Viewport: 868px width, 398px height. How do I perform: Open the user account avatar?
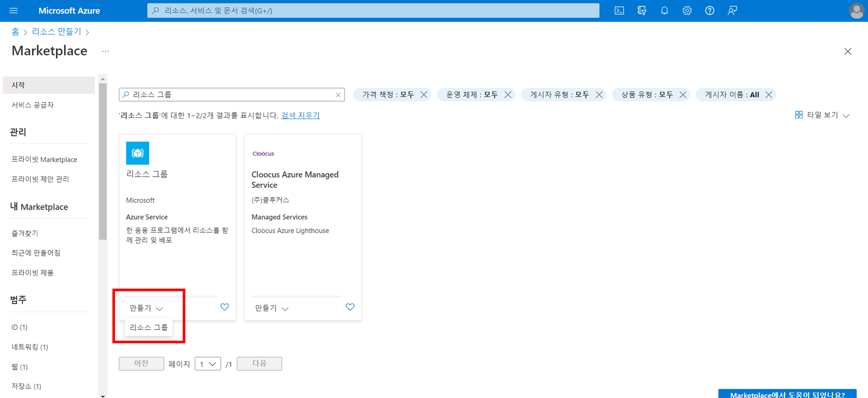[x=856, y=11]
